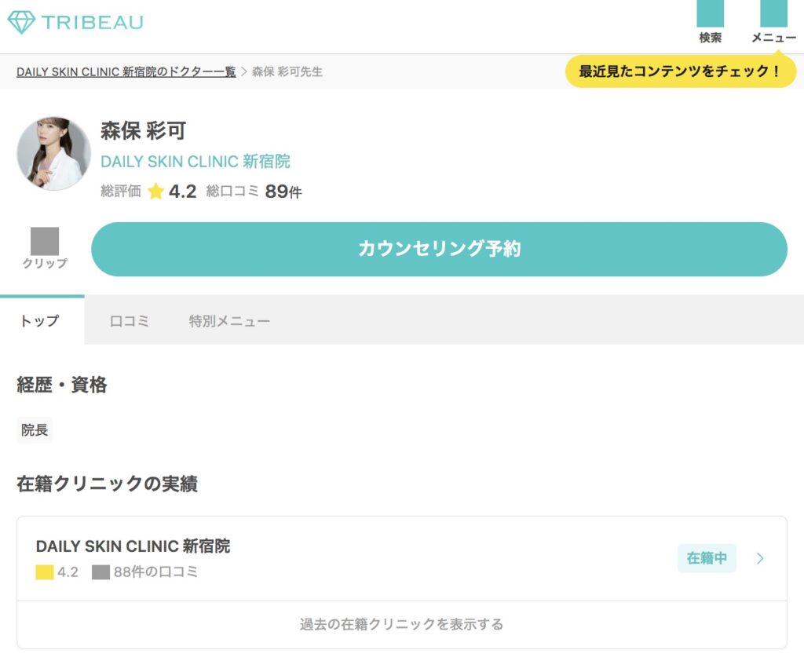Click the 経歴・資格 heading
804x672 pixels.
click(62, 385)
